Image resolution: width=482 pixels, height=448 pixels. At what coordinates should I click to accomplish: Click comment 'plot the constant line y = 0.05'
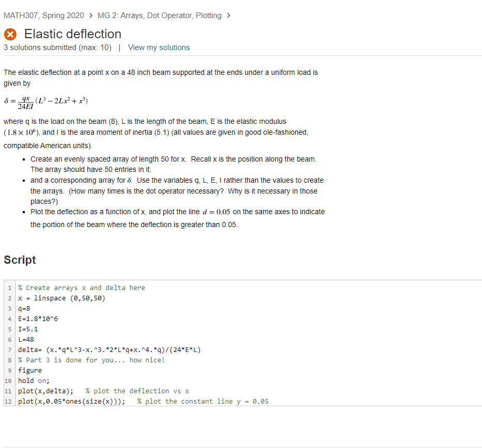[203, 402]
